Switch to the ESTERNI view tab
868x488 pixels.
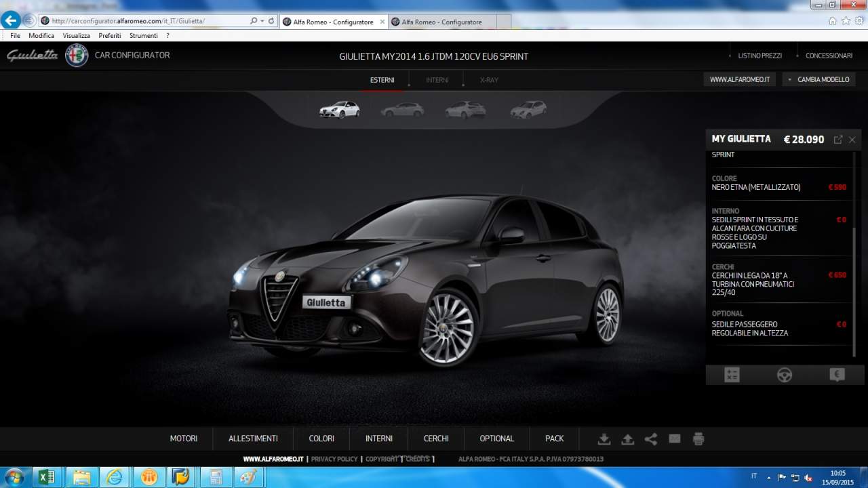pyautogui.click(x=382, y=80)
